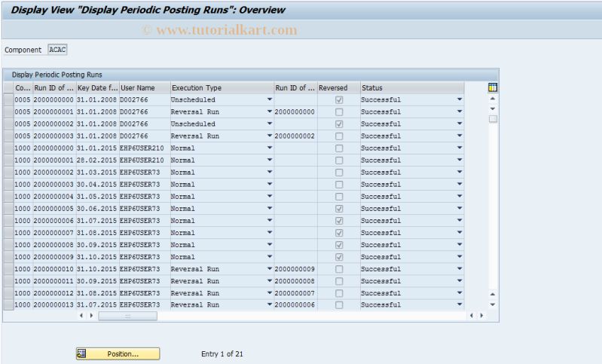Click Entry 1 of 21 text

tap(222, 354)
